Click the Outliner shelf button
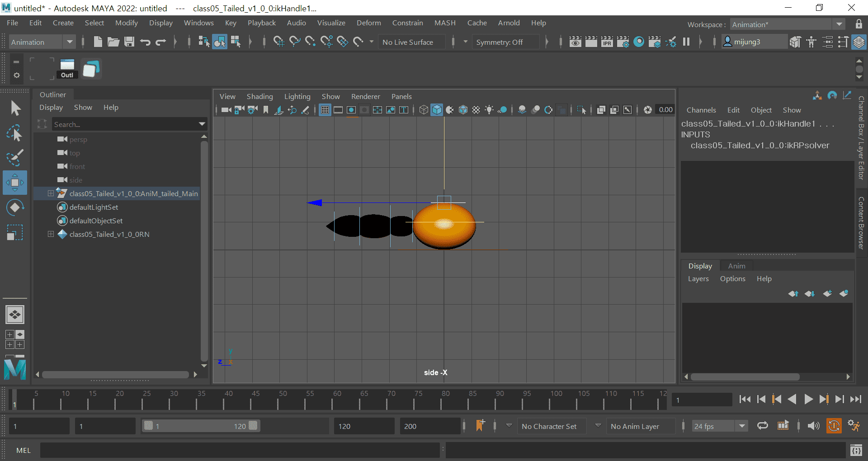This screenshot has width=868, height=461. pos(67,69)
